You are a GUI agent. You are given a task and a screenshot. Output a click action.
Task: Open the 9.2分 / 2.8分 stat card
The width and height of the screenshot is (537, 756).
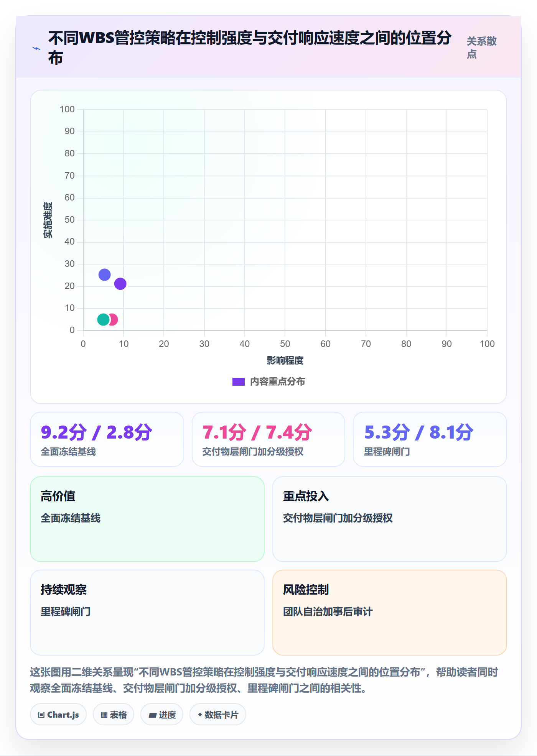pyautogui.click(x=107, y=439)
